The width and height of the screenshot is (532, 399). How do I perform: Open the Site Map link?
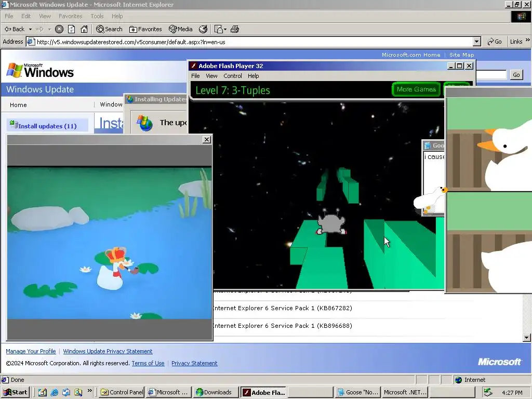(462, 55)
